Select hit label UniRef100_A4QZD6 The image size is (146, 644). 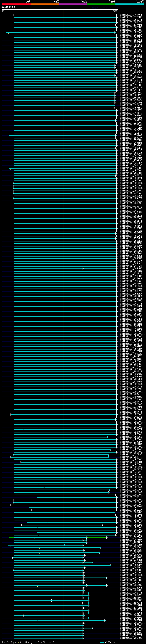[131, 329]
